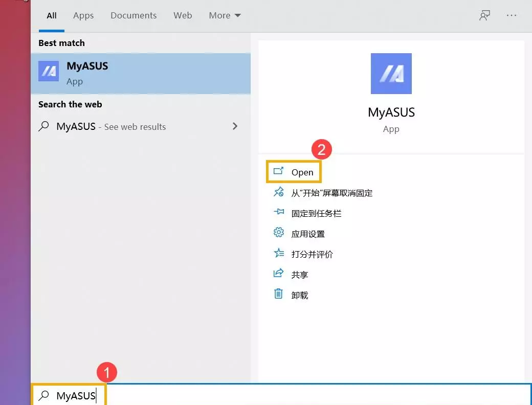Click the large MyASUS app logo
This screenshot has height=405, width=532.
point(391,74)
